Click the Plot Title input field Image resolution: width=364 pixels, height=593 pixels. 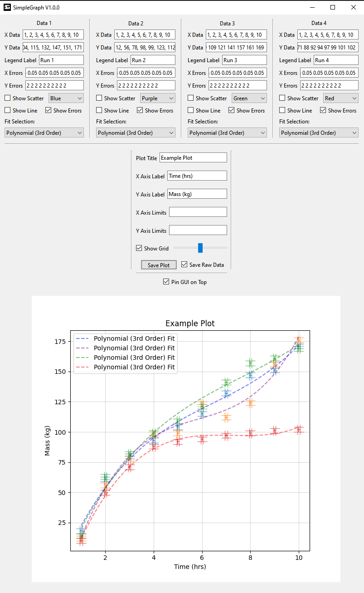click(193, 157)
